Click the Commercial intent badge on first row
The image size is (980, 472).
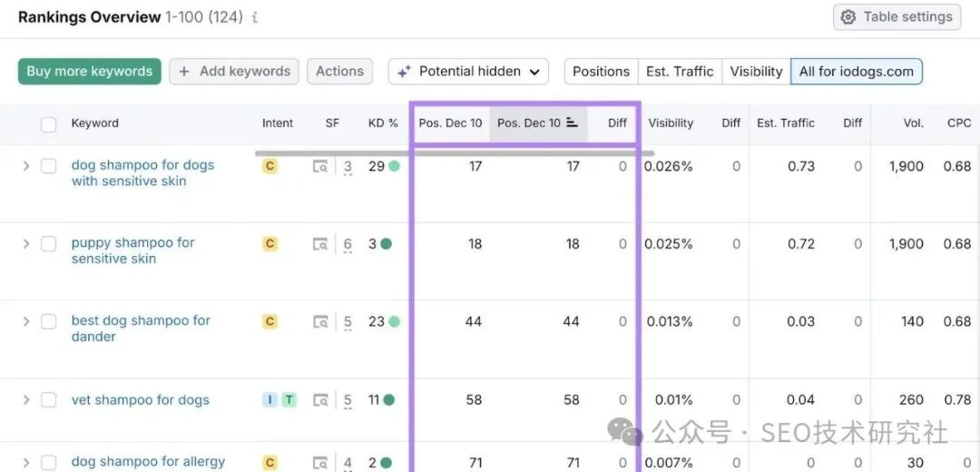click(x=269, y=166)
